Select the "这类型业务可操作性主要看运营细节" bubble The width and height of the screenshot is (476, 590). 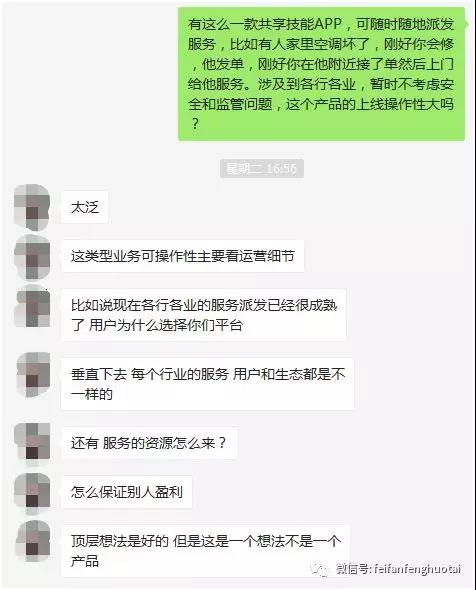(182, 256)
